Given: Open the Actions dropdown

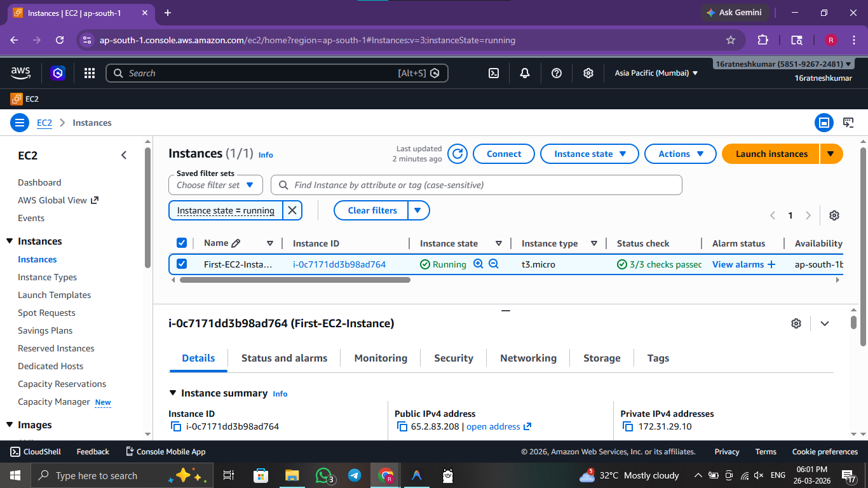Looking at the screenshot, I should click(x=681, y=154).
